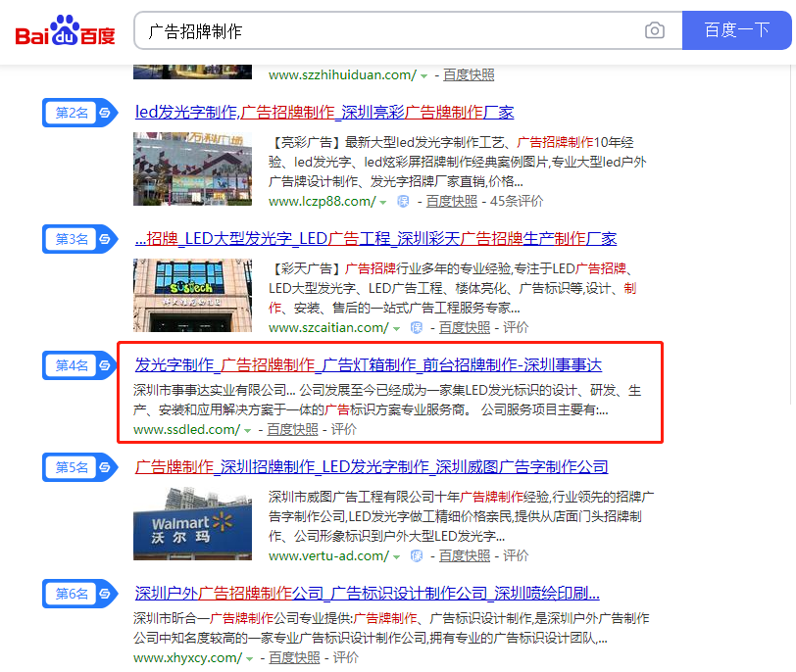The height and width of the screenshot is (672, 796).
Task: Click the www.ssdled.com/ URL
Action: coord(187,430)
